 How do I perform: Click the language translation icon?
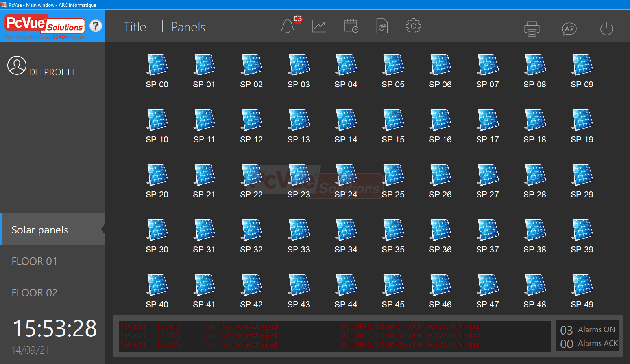569,29
